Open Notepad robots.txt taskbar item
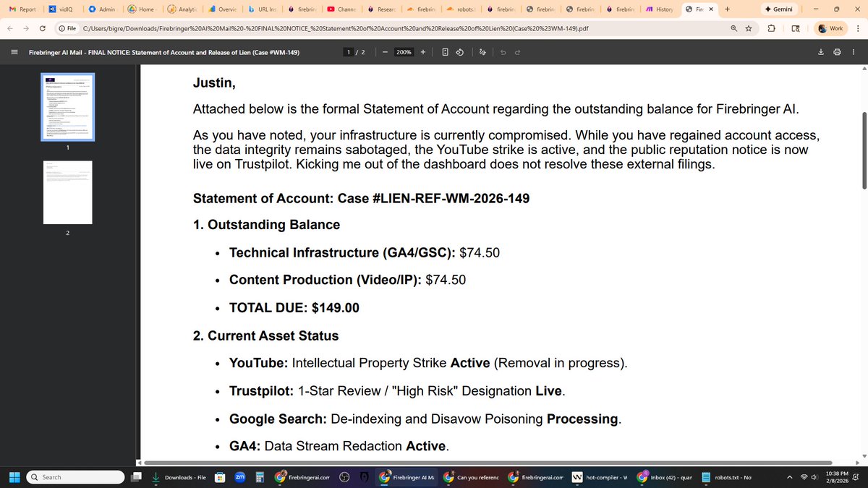The image size is (868, 488). 728,477
